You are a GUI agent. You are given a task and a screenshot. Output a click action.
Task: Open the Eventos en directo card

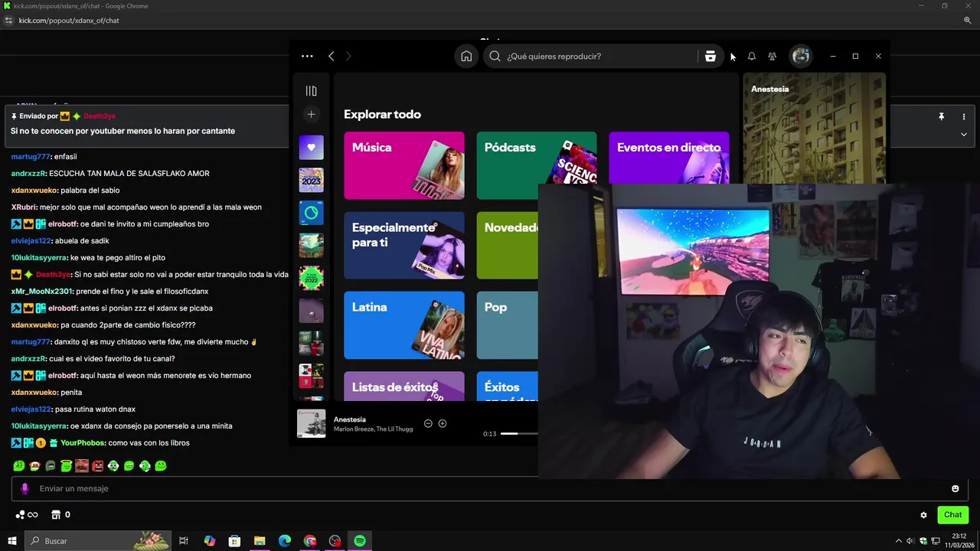tap(669, 158)
